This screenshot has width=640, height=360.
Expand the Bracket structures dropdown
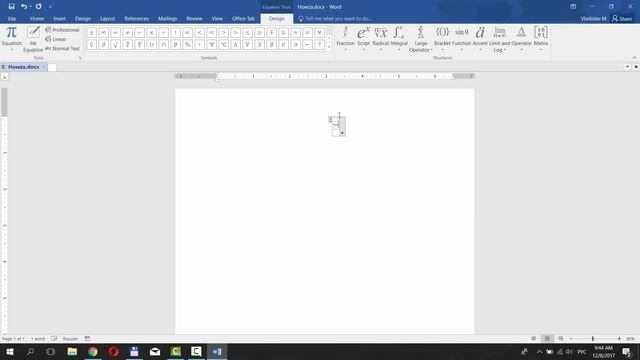coord(442,39)
